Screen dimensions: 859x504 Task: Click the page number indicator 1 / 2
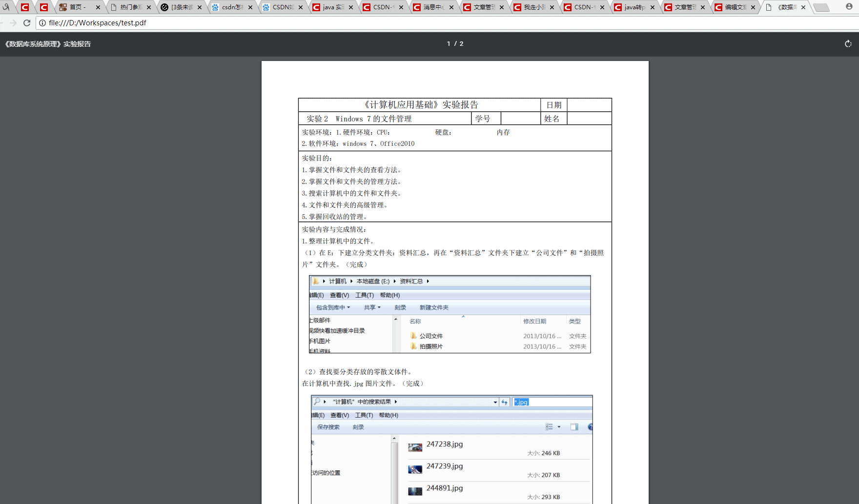coord(455,44)
